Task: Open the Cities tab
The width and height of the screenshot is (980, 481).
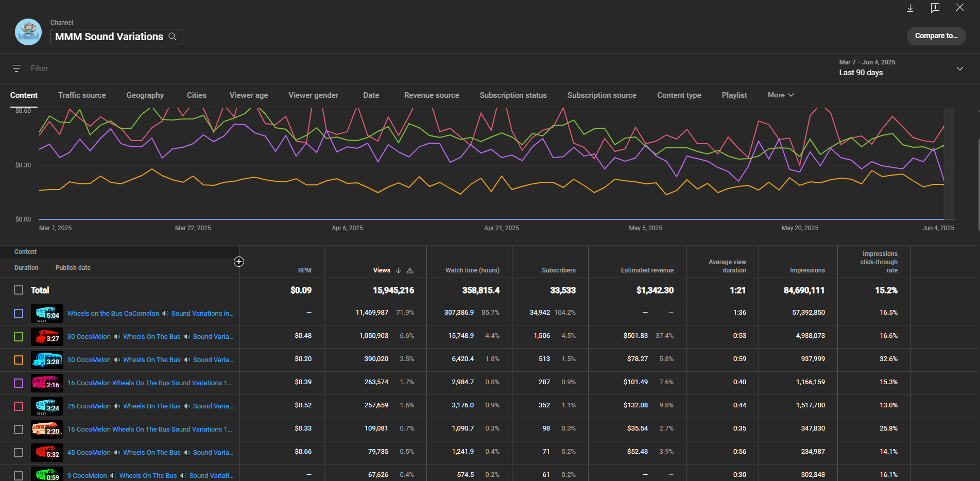Action: [197, 95]
